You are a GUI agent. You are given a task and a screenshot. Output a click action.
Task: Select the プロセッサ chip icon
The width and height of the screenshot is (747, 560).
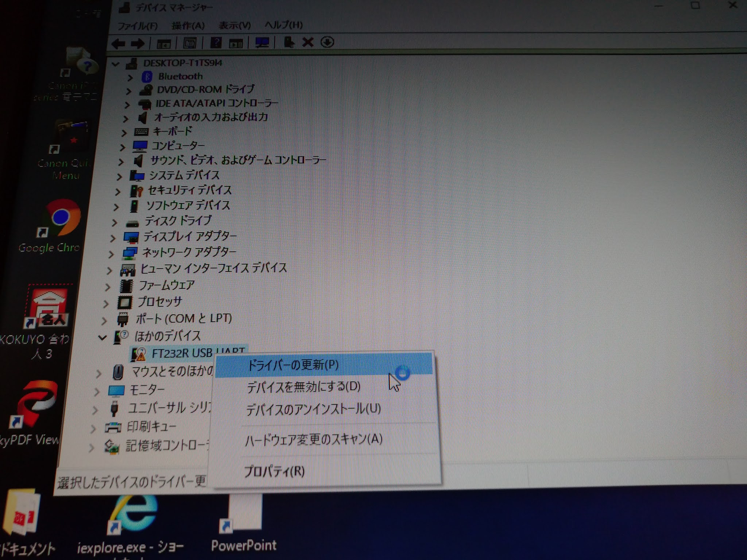click(x=124, y=302)
